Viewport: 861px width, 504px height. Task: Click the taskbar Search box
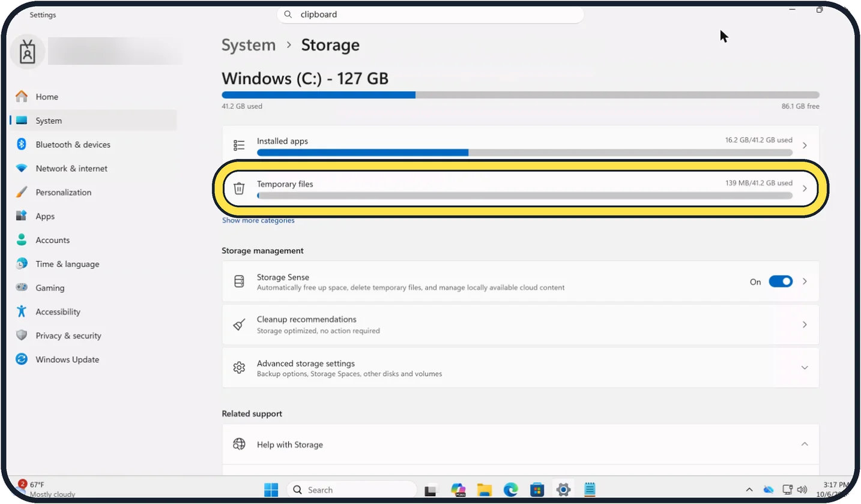coord(352,490)
